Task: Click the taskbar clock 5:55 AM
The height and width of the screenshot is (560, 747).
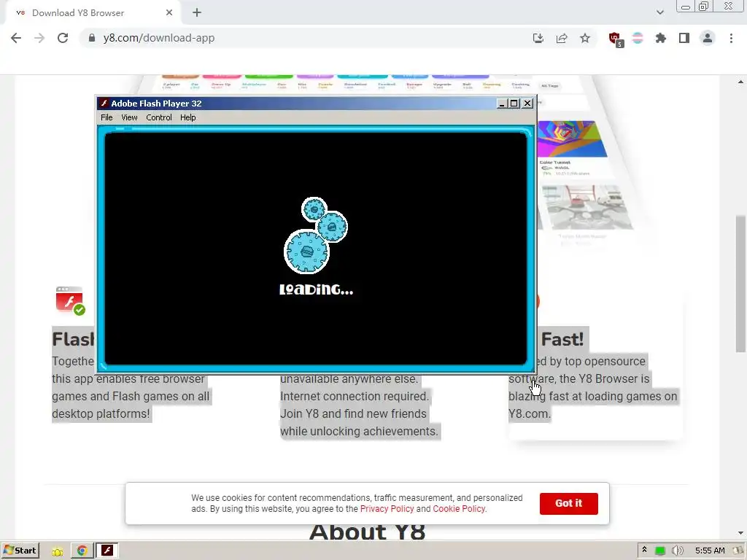Action: pyautogui.click(x=709, y=551)
